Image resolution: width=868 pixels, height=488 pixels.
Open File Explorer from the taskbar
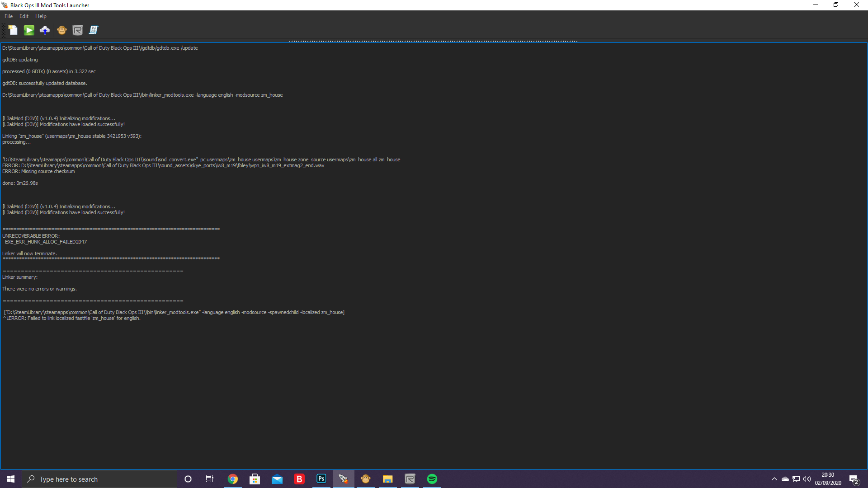[388, 479]
